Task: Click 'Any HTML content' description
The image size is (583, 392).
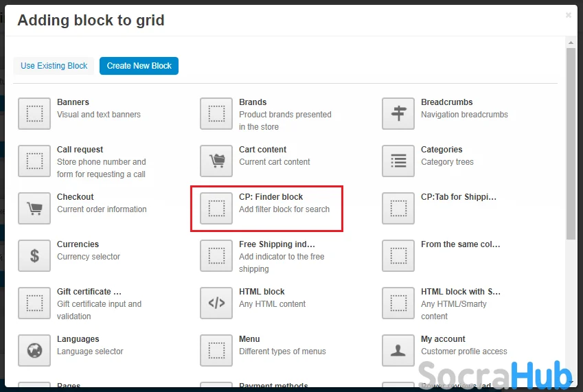Action: click(272, 304)
